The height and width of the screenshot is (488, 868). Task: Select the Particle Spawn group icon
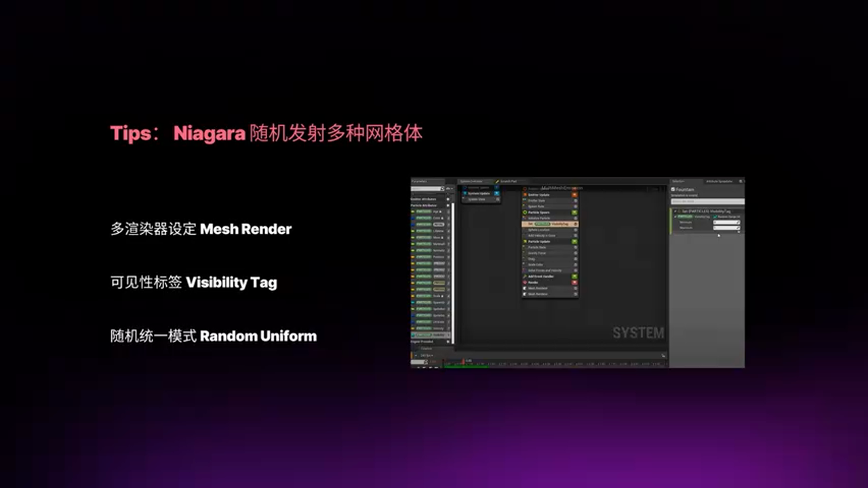point(525,212)
